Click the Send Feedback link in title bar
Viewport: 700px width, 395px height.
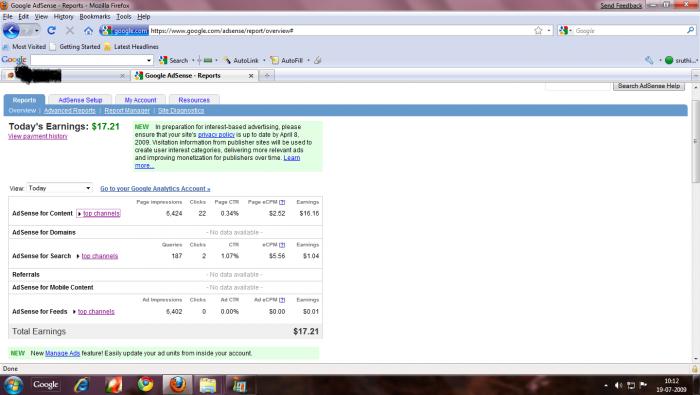621,5
